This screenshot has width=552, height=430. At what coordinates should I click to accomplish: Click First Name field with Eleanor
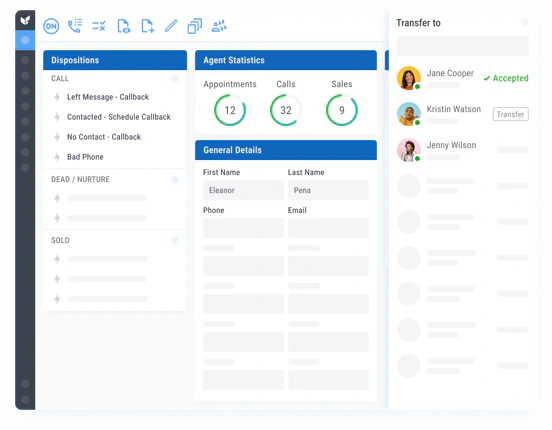click(243, 190)
